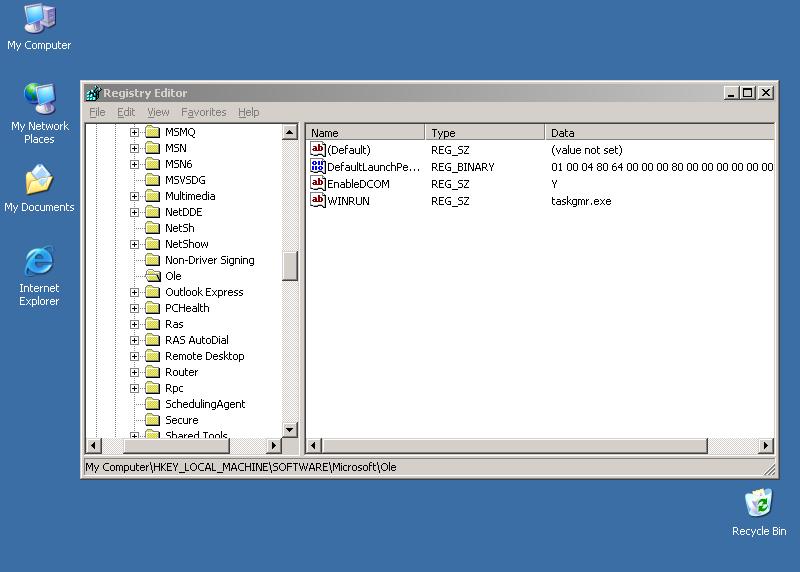Click the EnableDCOM string value icon
The width and height of the screenshot is (800, 572).
[x=317, y=183]
